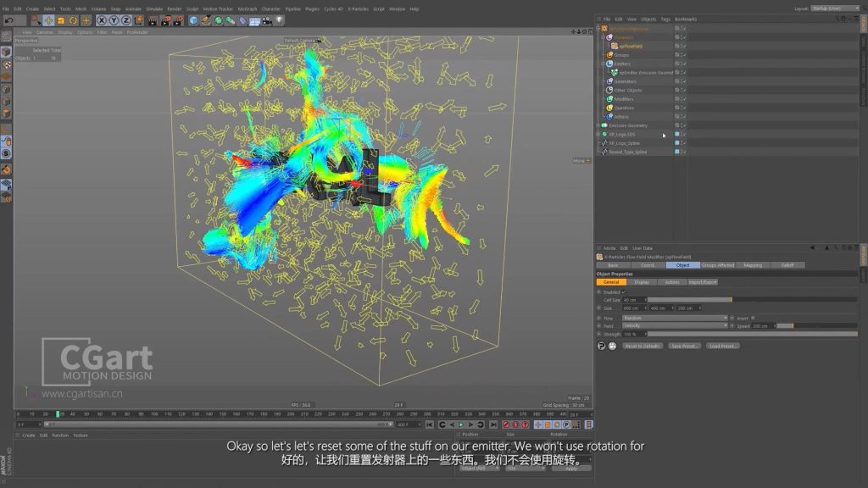Click the Save Preset button
This screenshot has height=488, width=868.
pyautogui.click(x=684, y=346)
